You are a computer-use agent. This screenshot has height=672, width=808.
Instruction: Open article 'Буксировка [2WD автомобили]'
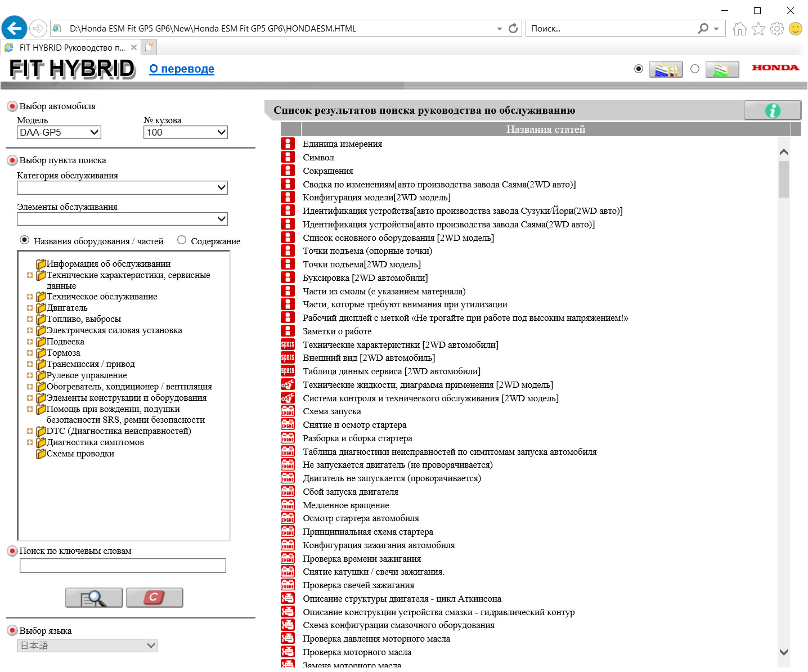[x=365, y=277]
